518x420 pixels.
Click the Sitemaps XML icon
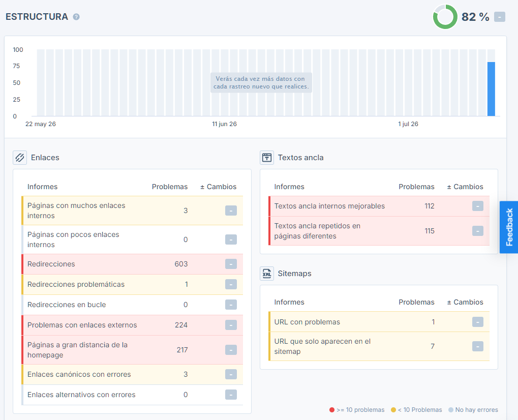click(266, 274)
